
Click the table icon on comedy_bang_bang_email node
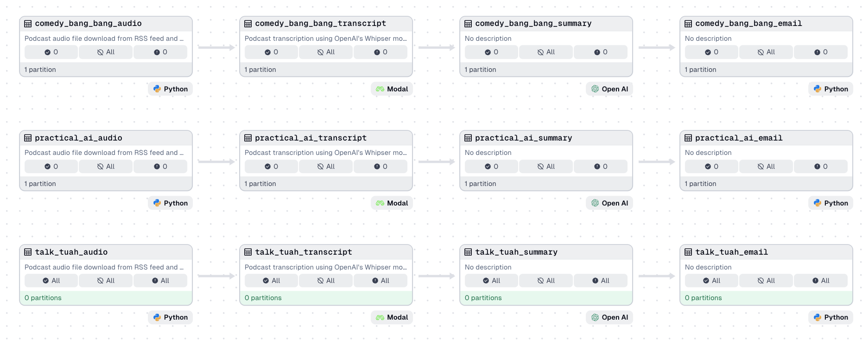coord(688,24)
